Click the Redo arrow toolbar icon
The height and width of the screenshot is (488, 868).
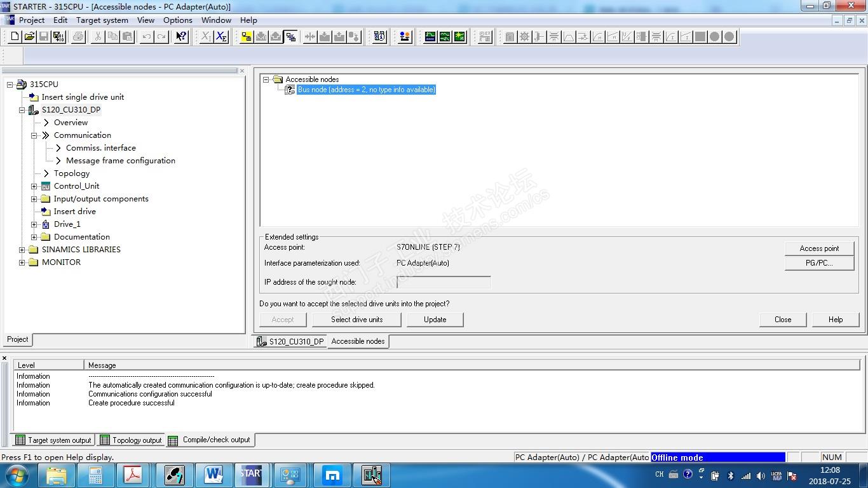[161, 37]
